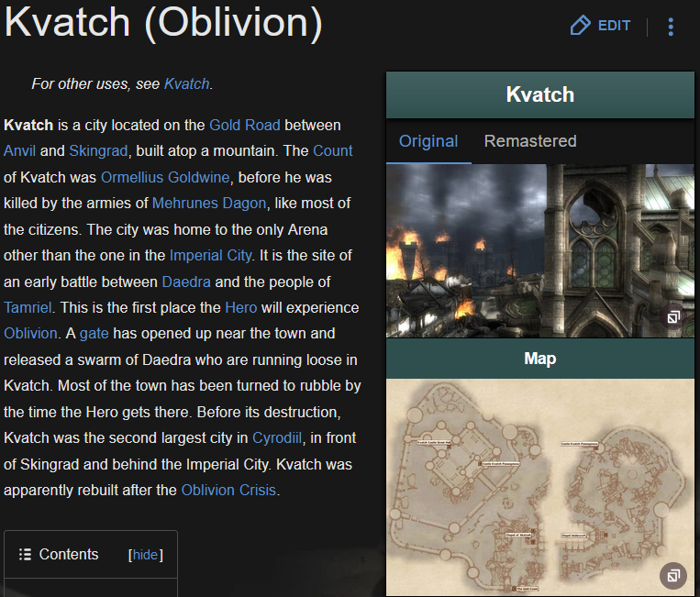Follow the Imperial City link

211,255
